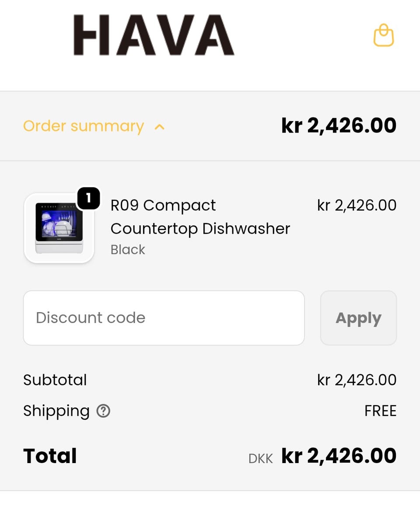Click the bold Total label
Screen dimensions: 420x509
click(x=50, y=456)
